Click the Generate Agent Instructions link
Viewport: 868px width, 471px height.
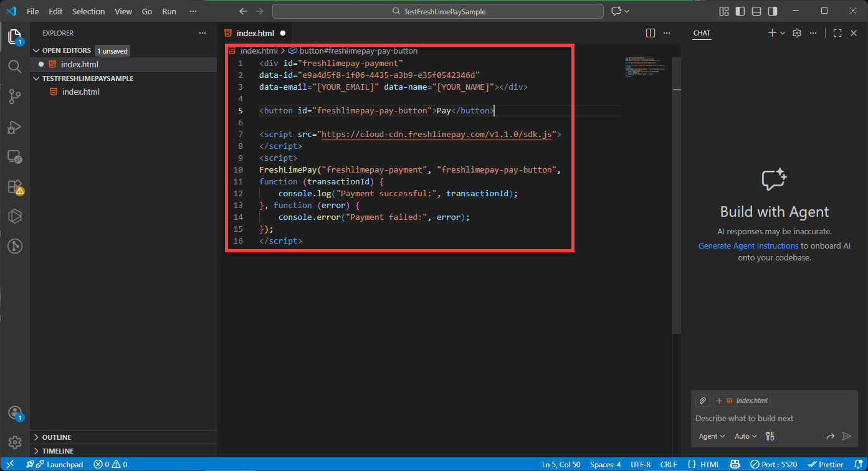(x=748, y=246)
